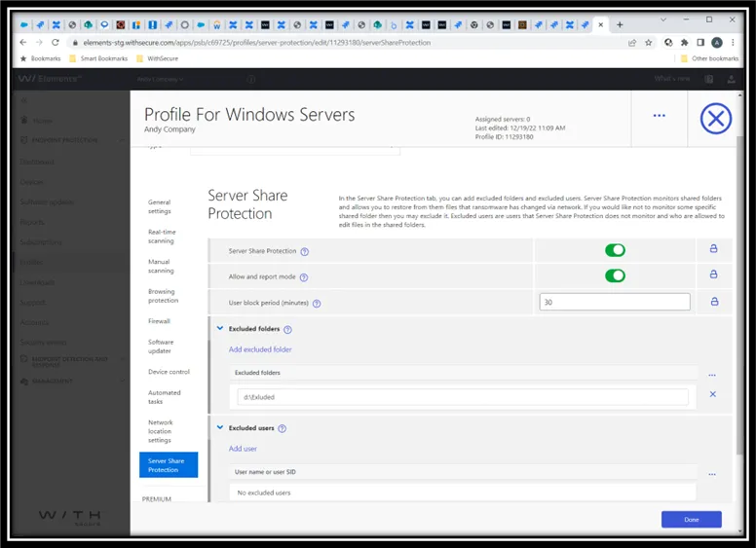Open help tooltip for Excluded folders

pyautogui.click(x=287, y=329)
